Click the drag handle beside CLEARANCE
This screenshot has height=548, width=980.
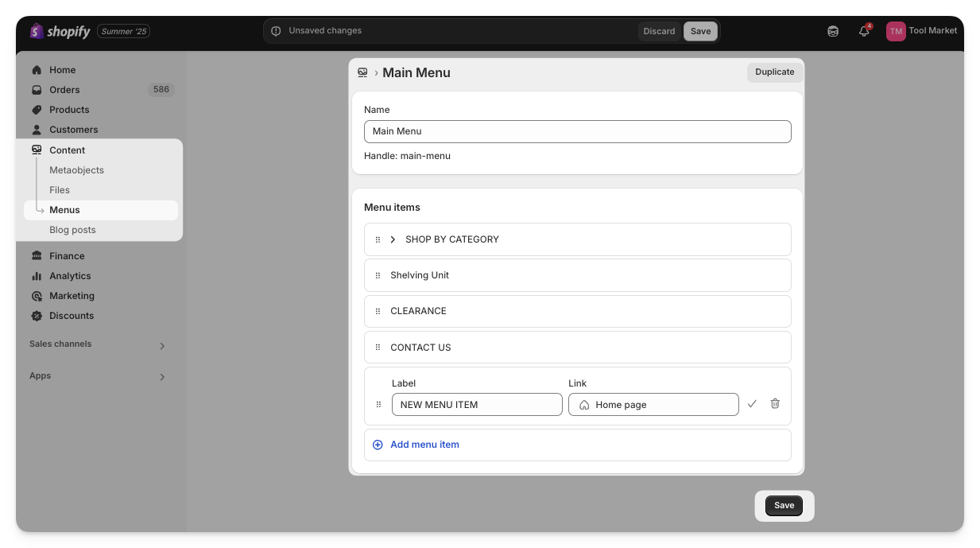click(x=378, y=311)
